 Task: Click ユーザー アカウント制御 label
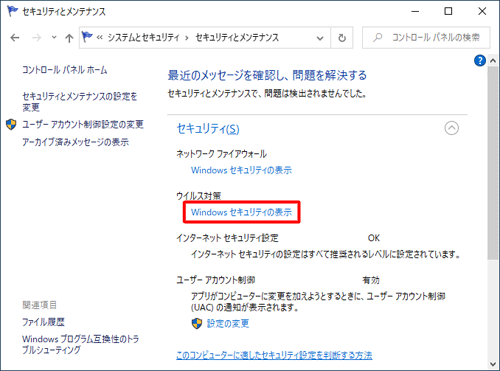point(216,280)
